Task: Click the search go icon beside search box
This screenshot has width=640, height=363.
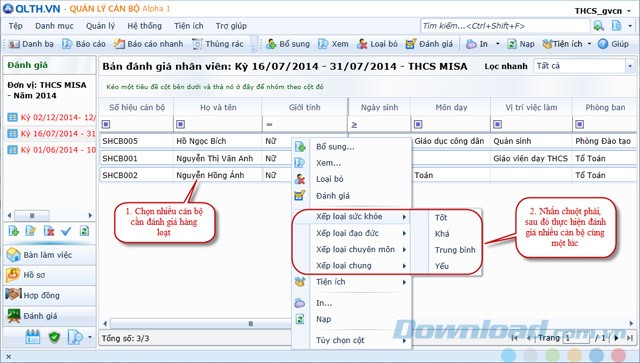Action: pos(598,26)
